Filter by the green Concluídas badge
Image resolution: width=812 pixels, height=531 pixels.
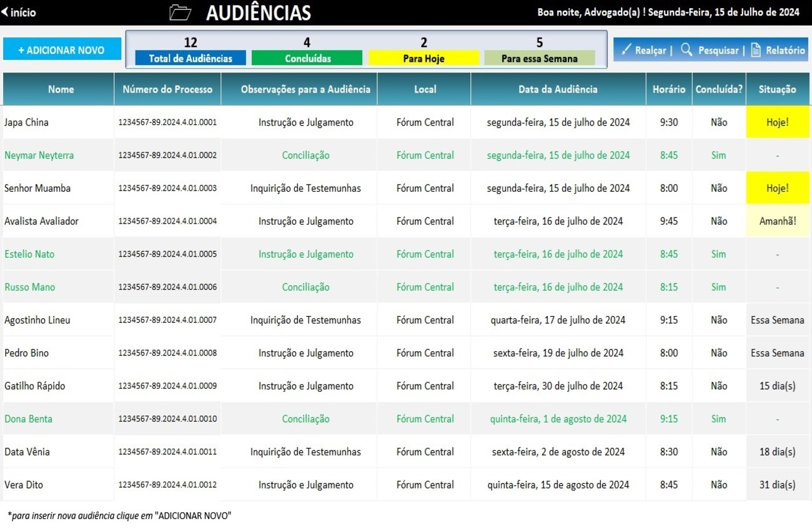tap(307, 59)
